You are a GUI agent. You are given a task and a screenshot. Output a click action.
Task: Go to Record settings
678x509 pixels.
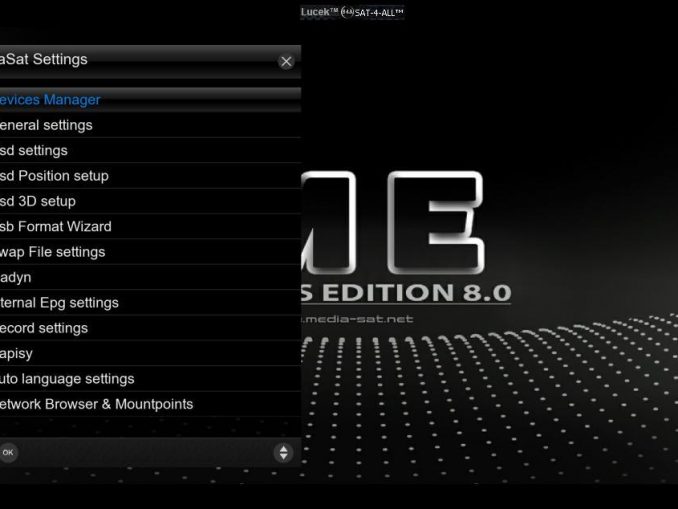coord(44,328)
